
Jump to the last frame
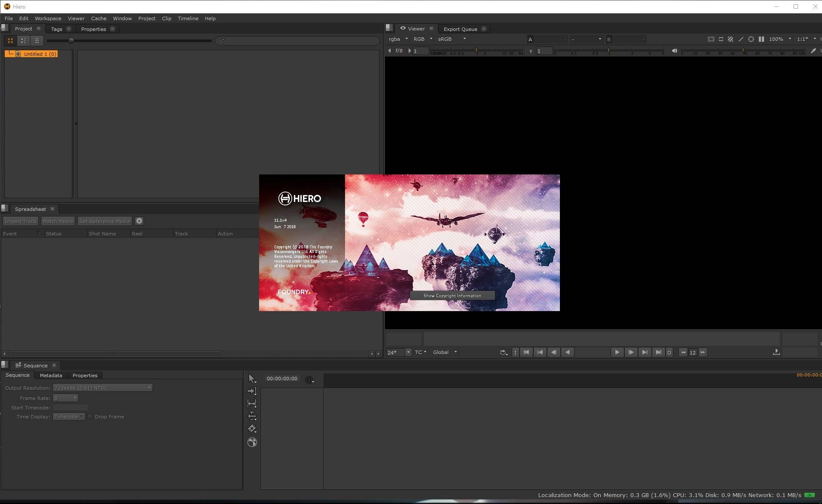coord(658,352)
